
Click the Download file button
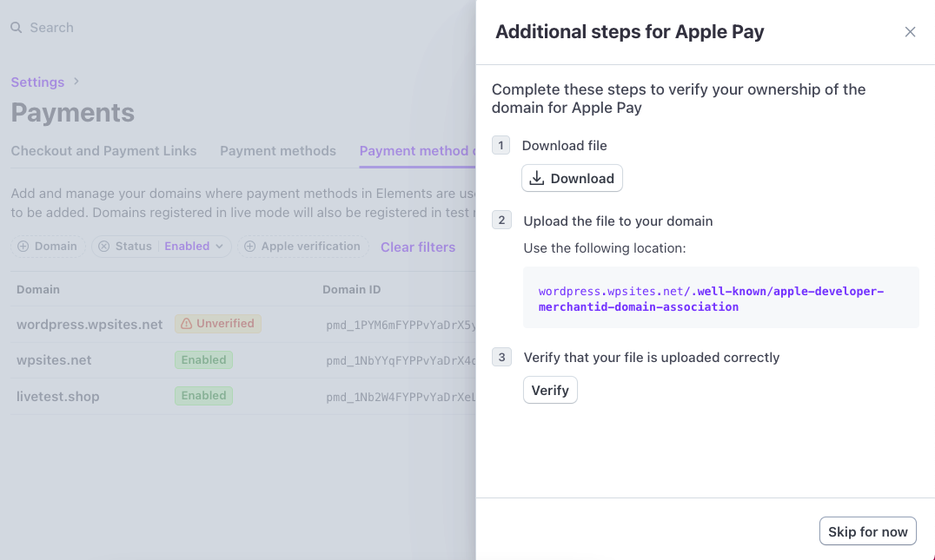572,178
